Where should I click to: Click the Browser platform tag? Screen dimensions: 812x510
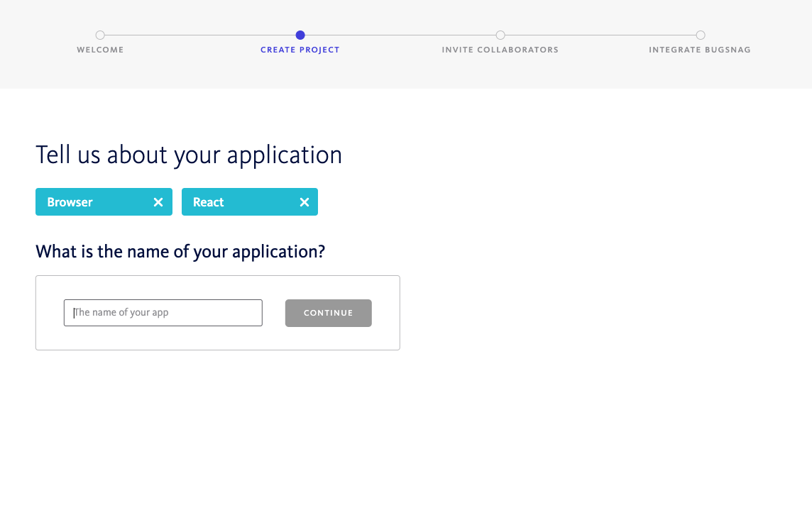tap(104, 202)
